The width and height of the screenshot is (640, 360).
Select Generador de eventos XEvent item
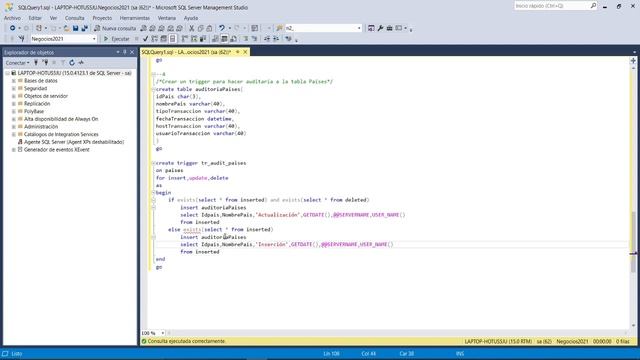(x=56, y=150)
